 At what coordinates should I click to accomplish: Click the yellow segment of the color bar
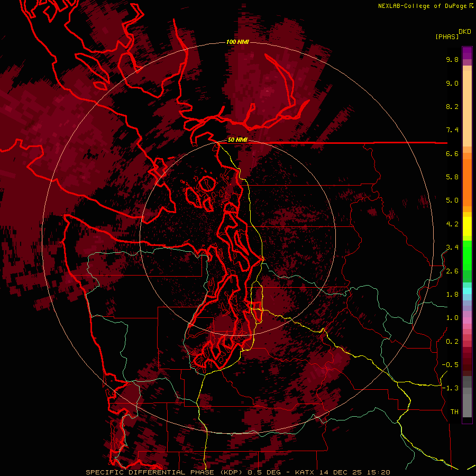(467, 226)
